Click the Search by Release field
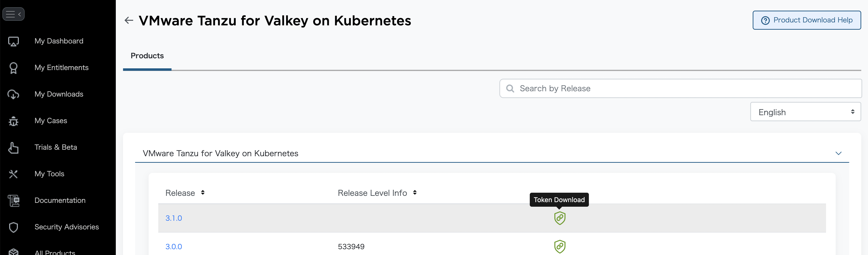The height and width of the screenshot is (255, 868). 681,89
